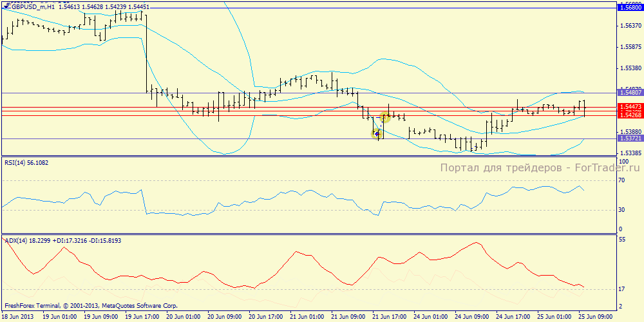Click the FreshForex Terminal copyright text
This screenshot has width=644, height=322.
pyautogui.click(x=91, y=306)
